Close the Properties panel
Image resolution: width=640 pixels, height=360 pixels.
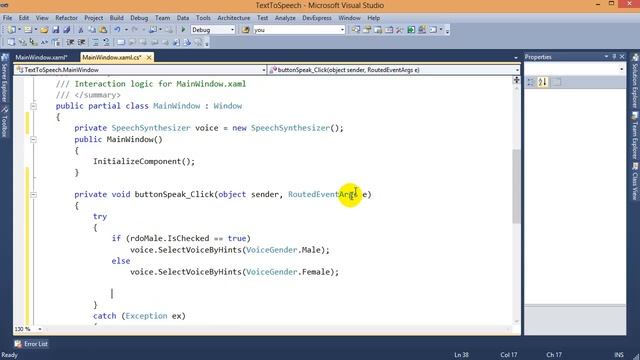click(622, 57)
